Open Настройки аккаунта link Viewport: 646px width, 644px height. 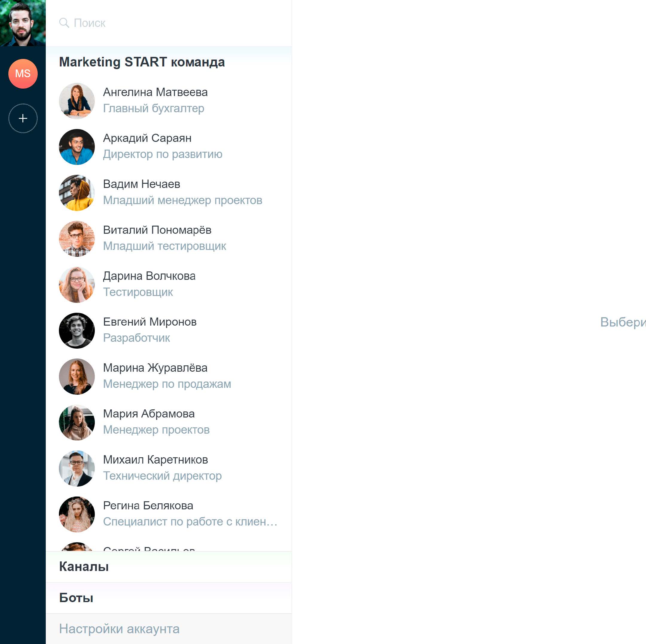pyautogui.click(x=119, y=629)
